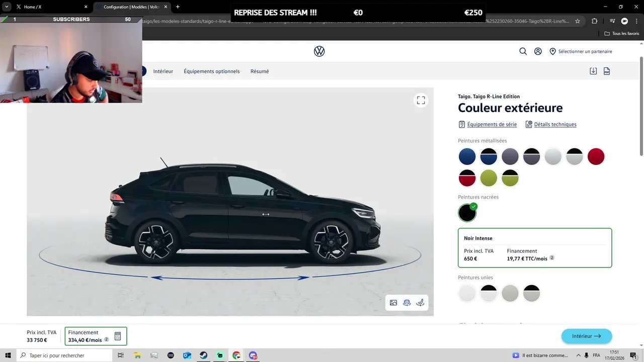Open Discord from the taskbar
This screenshot has width=644, height=362.
(x=253, y=355)
